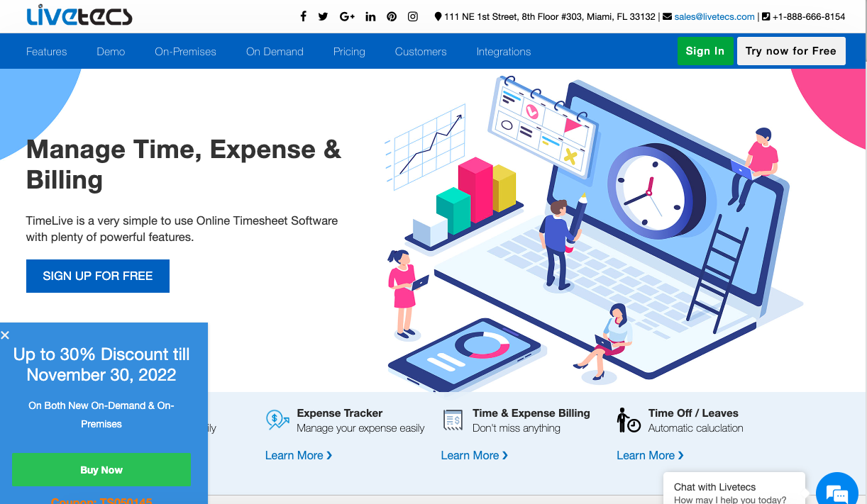Click the Expense Tracker heading
The height and width of the screenshot is (504, 867).
[340, 413]
